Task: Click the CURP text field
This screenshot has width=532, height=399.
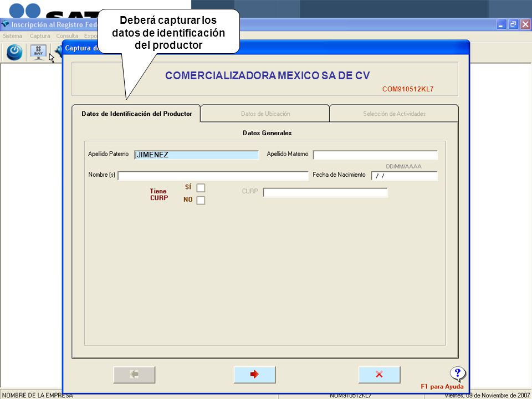Action: click(x=325, y=192)
